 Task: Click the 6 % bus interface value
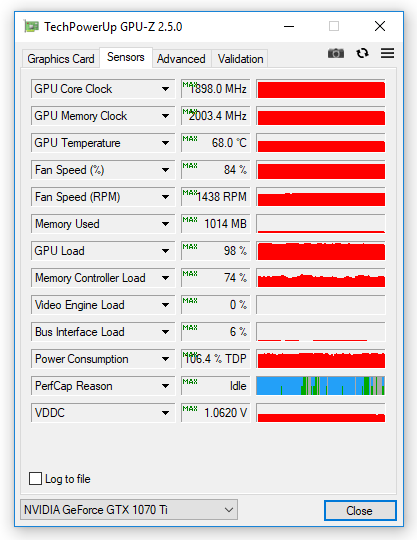[216, 332]
